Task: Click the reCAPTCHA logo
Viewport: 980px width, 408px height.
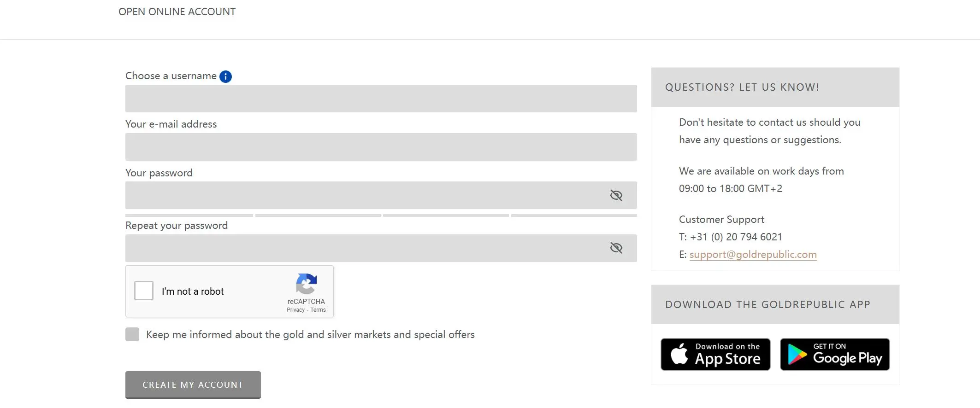Action: [x=306, y=284]
